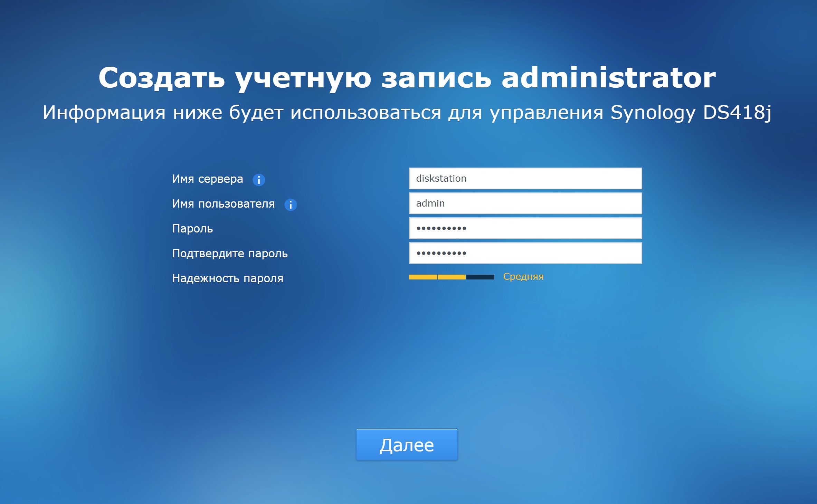Viewport: 817px width, 504px height.
Task: Focus the Подтвердите пароль confirmation field
Action: pos(525,253)
